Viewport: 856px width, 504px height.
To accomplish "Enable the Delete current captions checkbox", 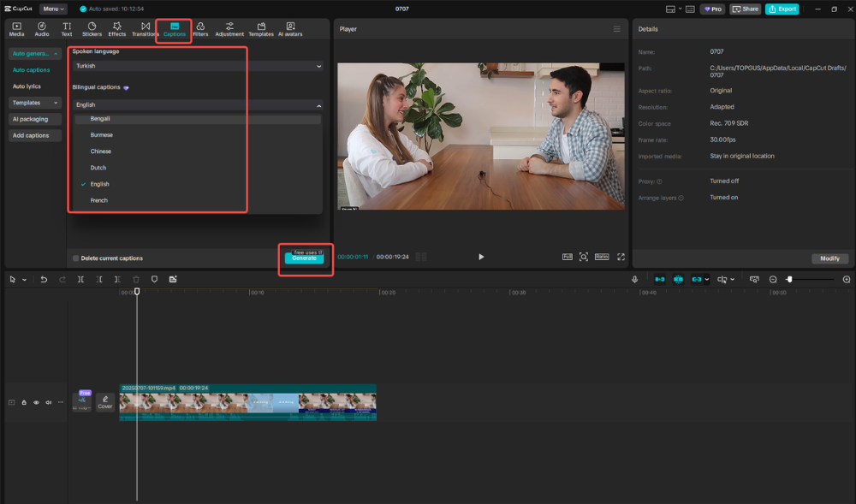I will pos(75,257).
